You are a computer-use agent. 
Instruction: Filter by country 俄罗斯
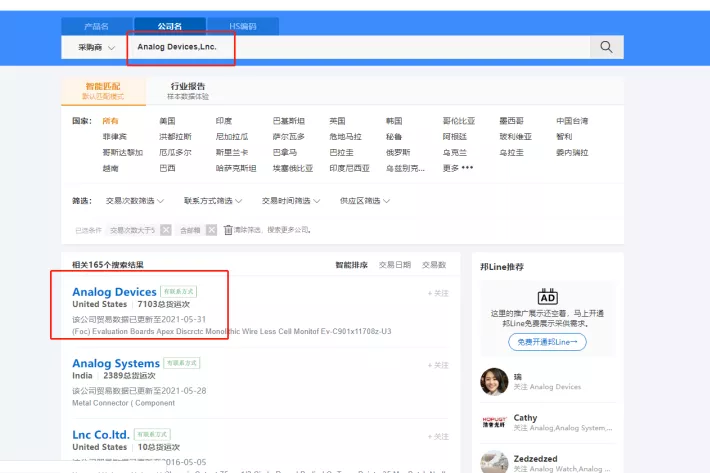tap(398, 153)
